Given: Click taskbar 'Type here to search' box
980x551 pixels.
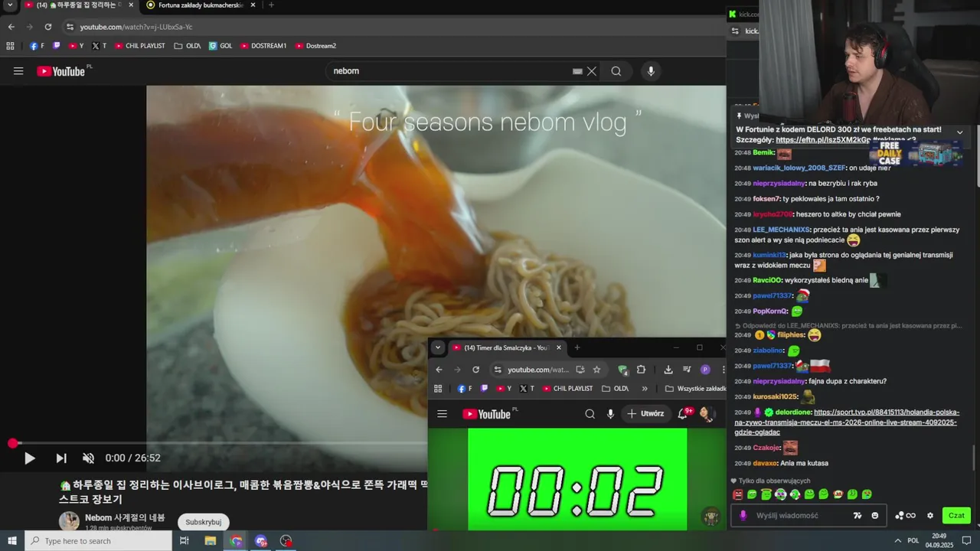Looking at the screenshot, I should point(98,541).
